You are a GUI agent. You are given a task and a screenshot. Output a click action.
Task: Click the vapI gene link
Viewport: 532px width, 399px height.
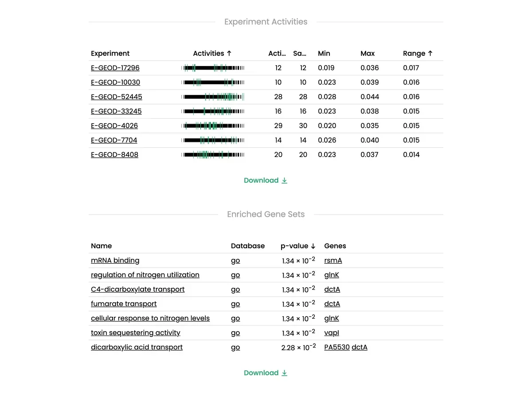332,332
